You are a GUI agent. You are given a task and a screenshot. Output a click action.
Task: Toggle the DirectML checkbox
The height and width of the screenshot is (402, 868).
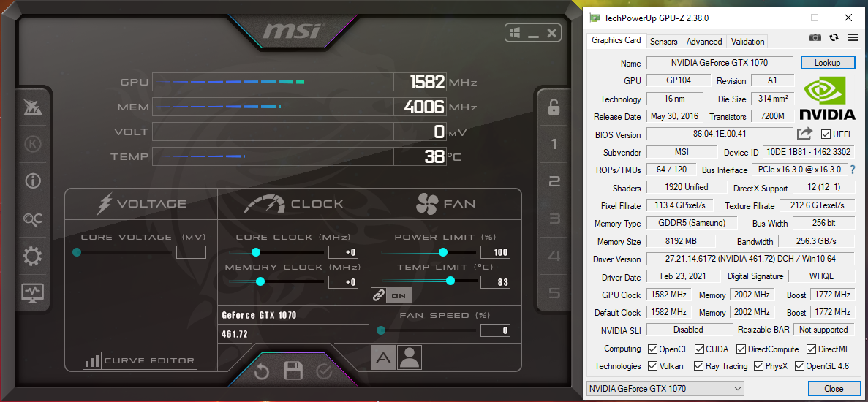tap(811, 349)
